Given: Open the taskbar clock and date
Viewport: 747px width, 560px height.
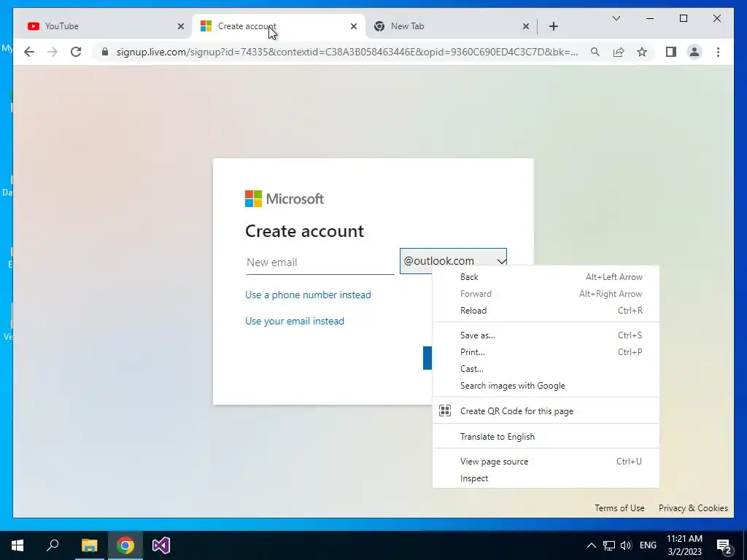Looking at the screenshot, I should [x=684, y=545].
